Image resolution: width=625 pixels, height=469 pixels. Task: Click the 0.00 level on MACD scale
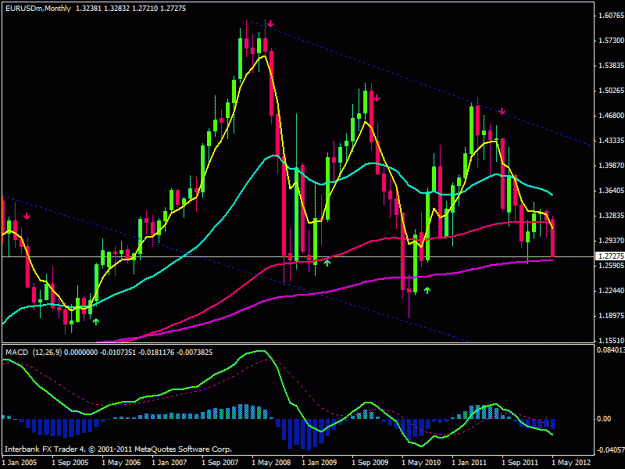tap(604, 419)
